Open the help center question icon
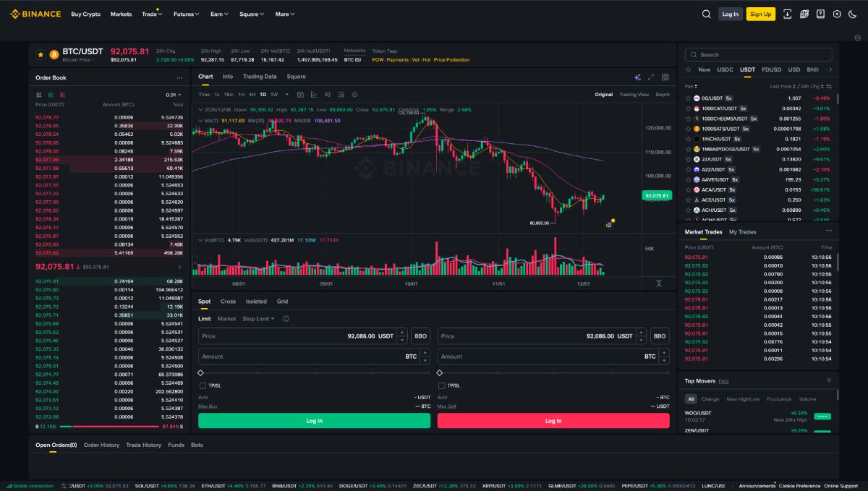The height and width of the screenshot is (491, 868). tap(820, 14)
